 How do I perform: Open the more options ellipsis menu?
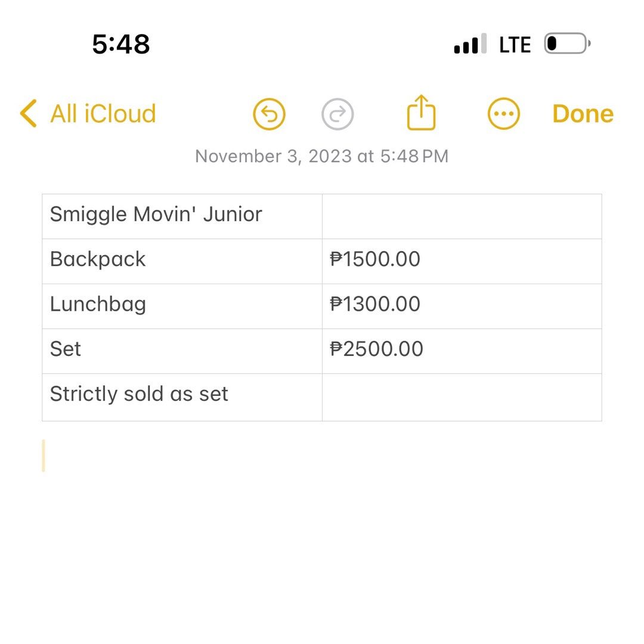(504, 114)
